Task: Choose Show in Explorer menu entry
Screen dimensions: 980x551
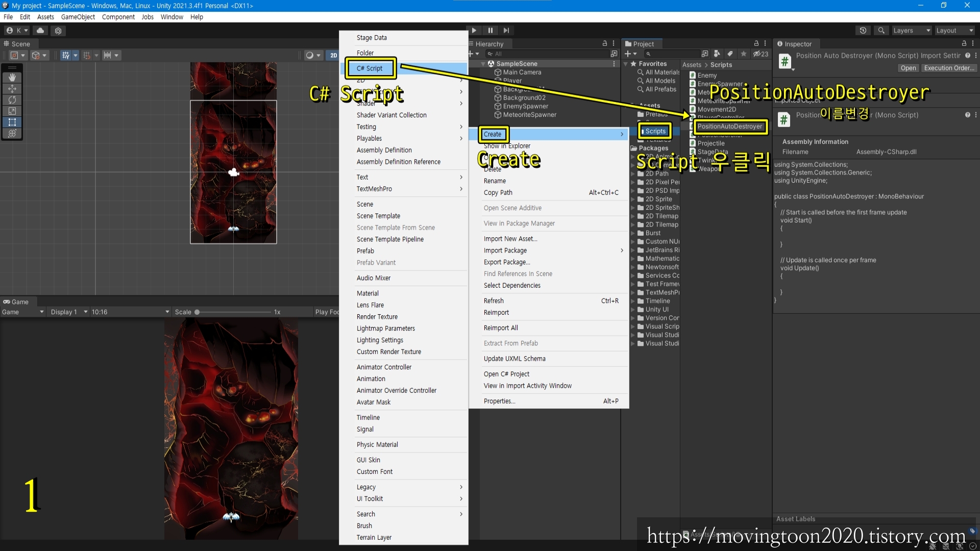Action: (x=549, y=146)
